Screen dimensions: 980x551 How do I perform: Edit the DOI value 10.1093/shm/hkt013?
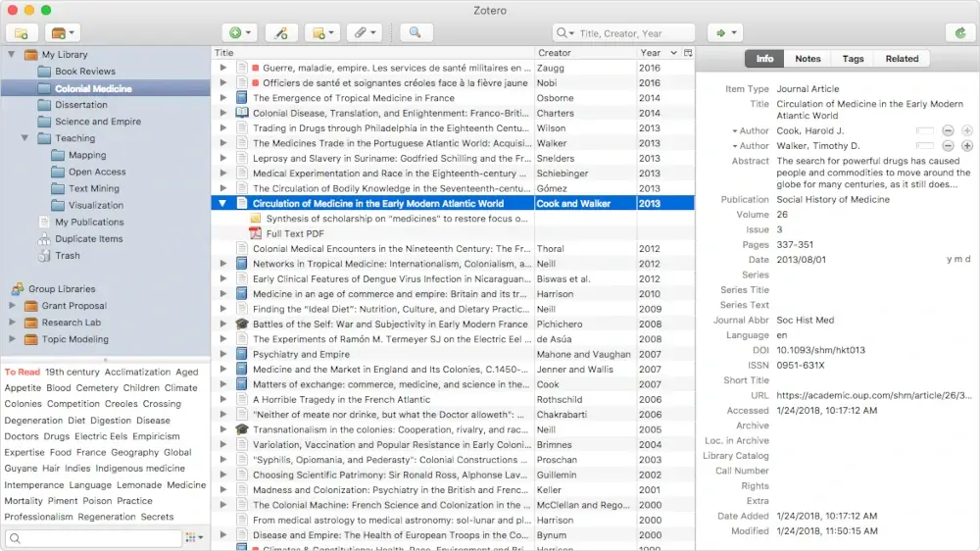pyautogui.click(x=820, y=350)
